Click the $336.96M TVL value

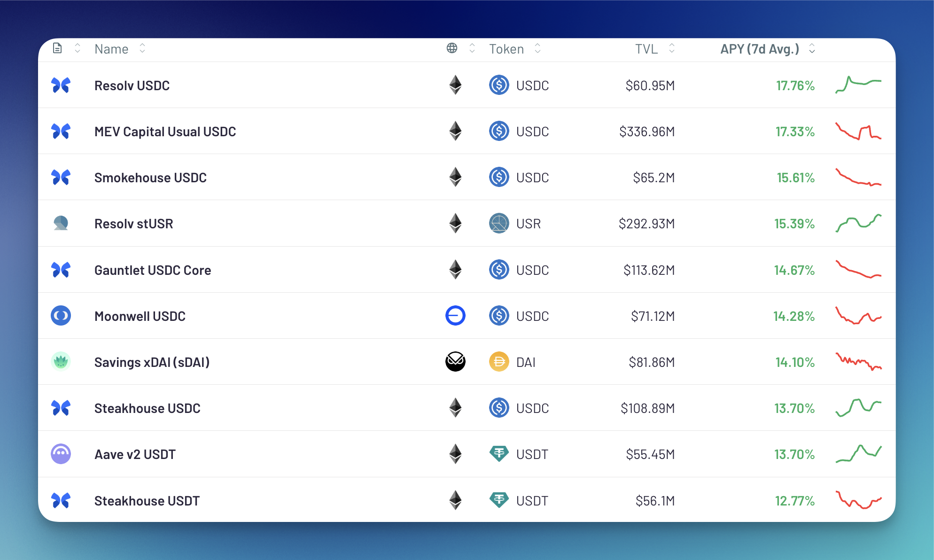pyautogui.click(x=647, y=132)
